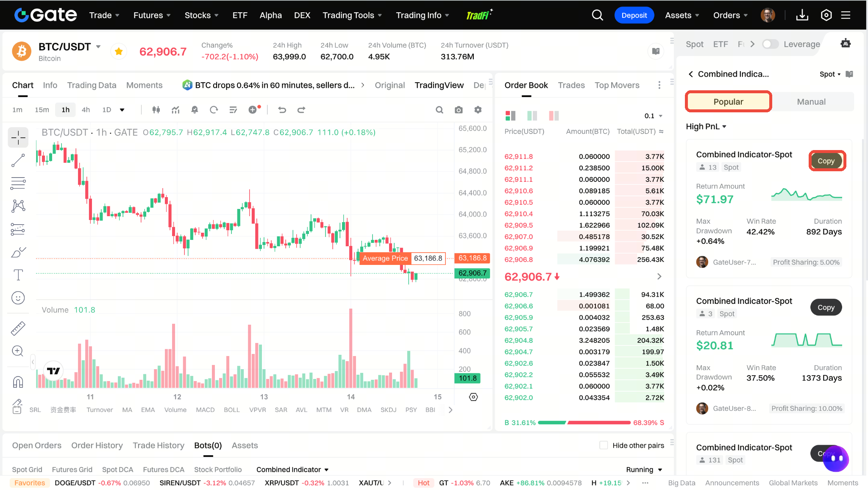This screenshot has width=868, height=490.
Task: Open the Announcements link in footer
Action: click(x=732, y=483)
